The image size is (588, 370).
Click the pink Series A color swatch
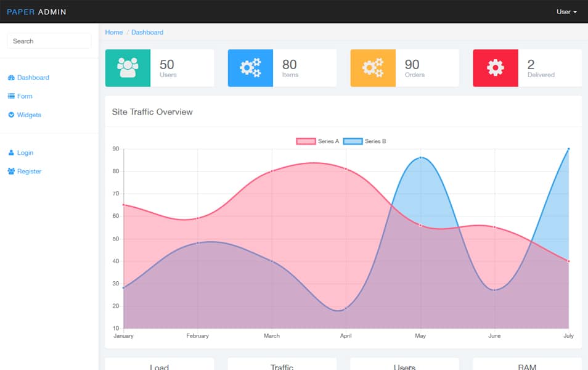(x=307, y=141)
